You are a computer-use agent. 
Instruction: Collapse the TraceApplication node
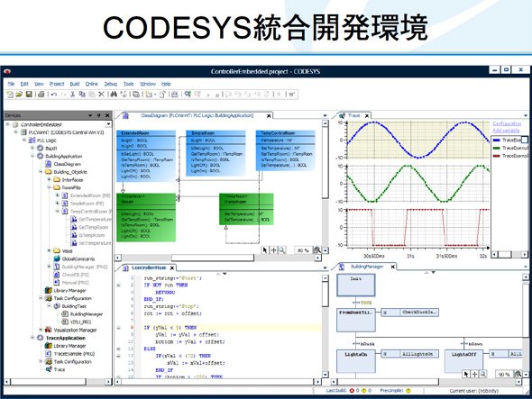pyautogui.click(x=32, y=338)
